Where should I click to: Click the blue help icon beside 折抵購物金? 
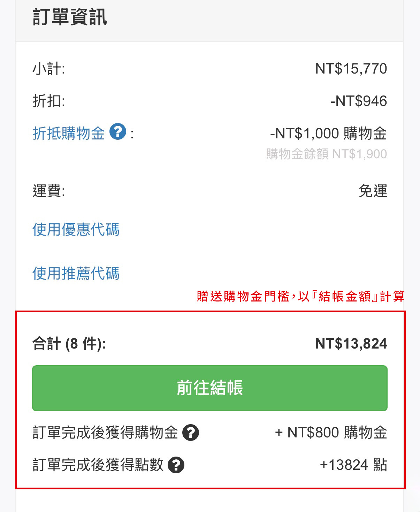coord(118,132)
